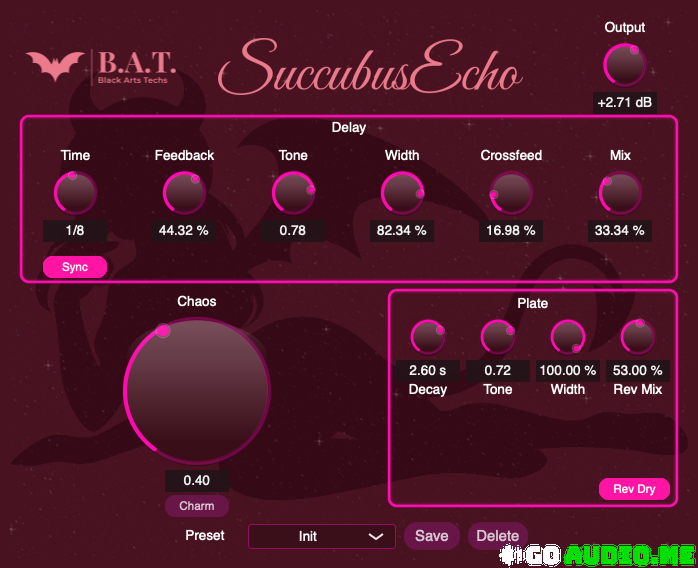The image size is (698, 568).
Task: Click the Feedback value field 44.32 %
Action: (184, 230)
